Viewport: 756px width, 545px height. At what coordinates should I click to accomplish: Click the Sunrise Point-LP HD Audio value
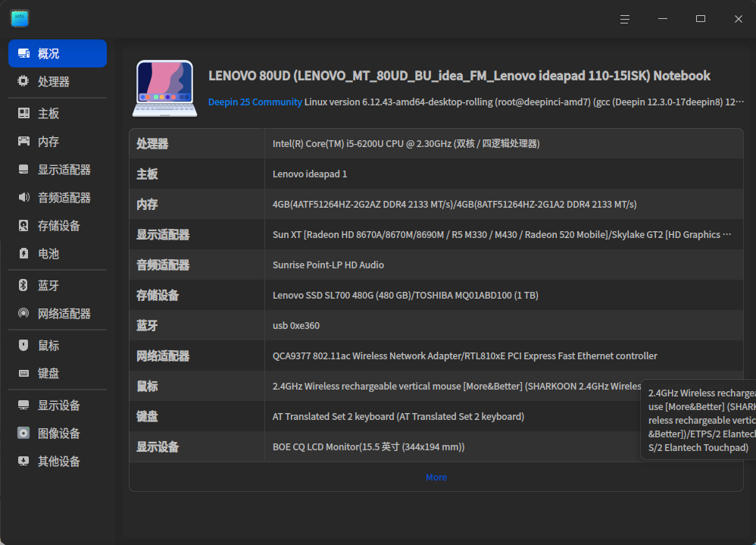[328, 265]
